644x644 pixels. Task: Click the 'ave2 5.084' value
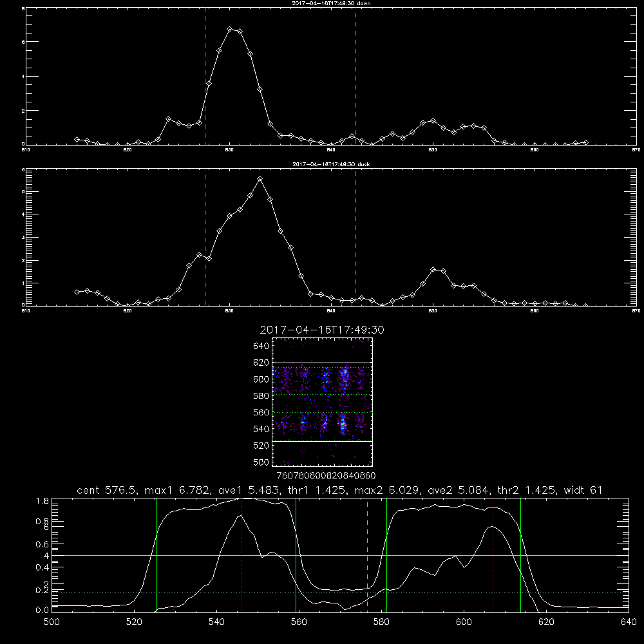[x=459, y=490]
